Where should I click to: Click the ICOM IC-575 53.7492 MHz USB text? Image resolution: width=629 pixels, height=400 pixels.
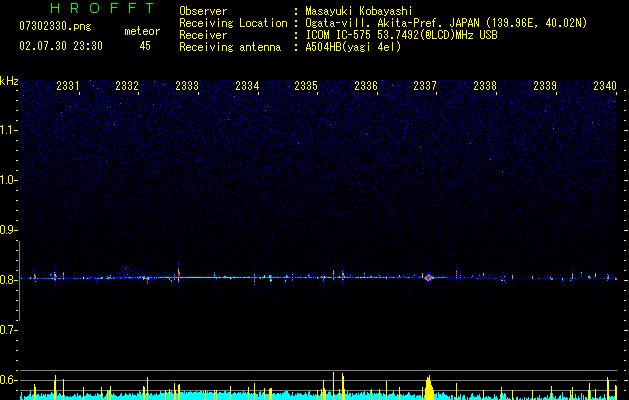[x=401, y=35]
